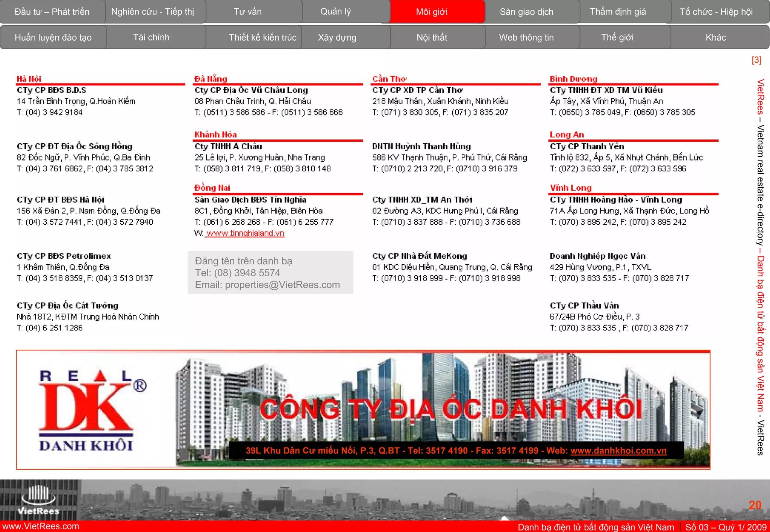The image size is (770, 532).
Task: Select CTy CP XD TP Cần Thơ
Action: (417, 90)
